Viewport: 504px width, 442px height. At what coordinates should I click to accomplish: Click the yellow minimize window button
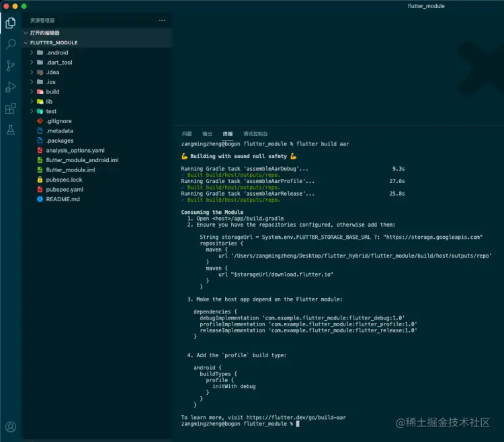(x=15, y=6)
